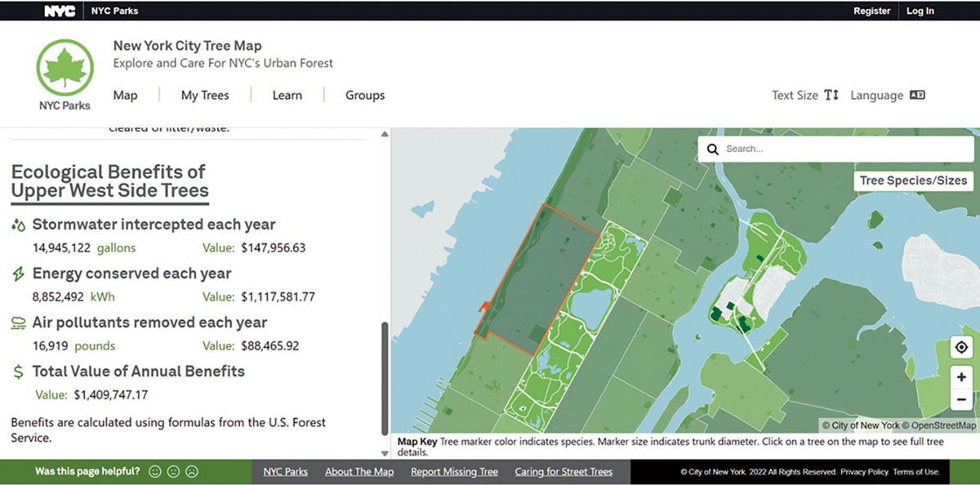This screenshot has height=485, width=980.
Task: Click the Language selector icon
Action: click(917, 96)
